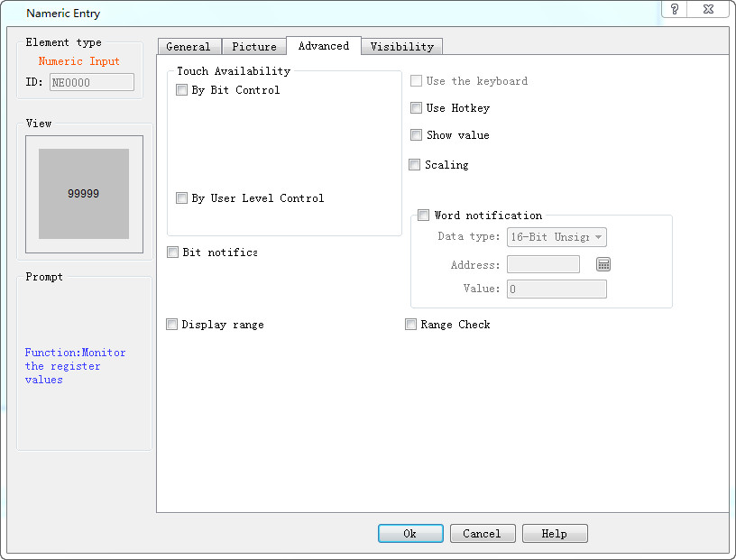The width and height of the screenshot is (736, 560).
Task: Open the Picture tab
Action: [254, 46]
